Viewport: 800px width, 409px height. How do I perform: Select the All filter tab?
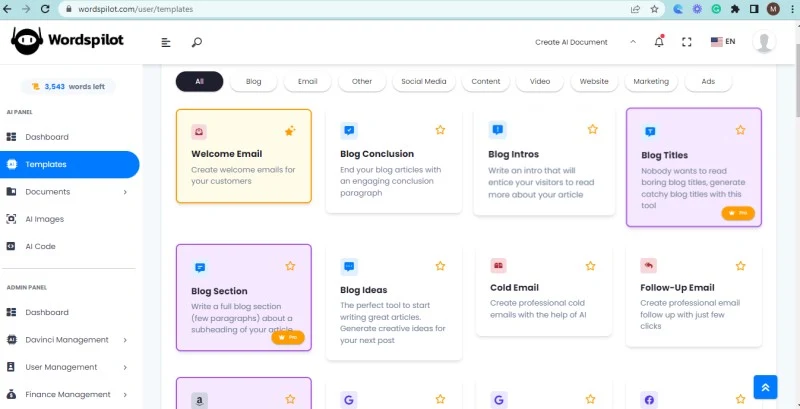(x=199, y=82)
